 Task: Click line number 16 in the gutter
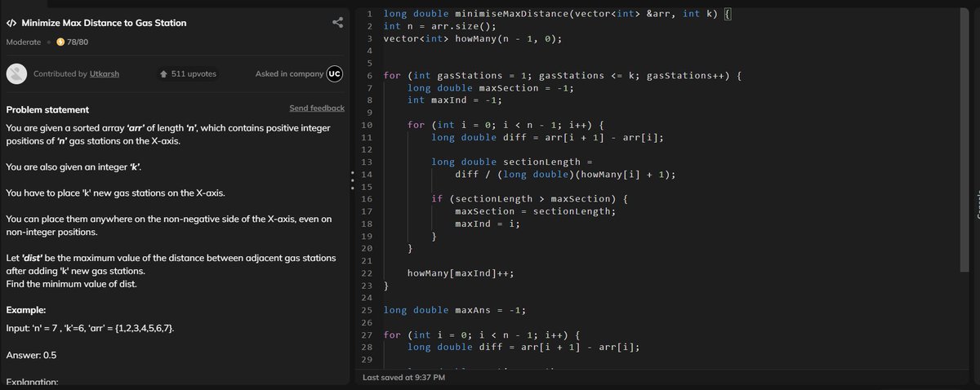(367, 199)
